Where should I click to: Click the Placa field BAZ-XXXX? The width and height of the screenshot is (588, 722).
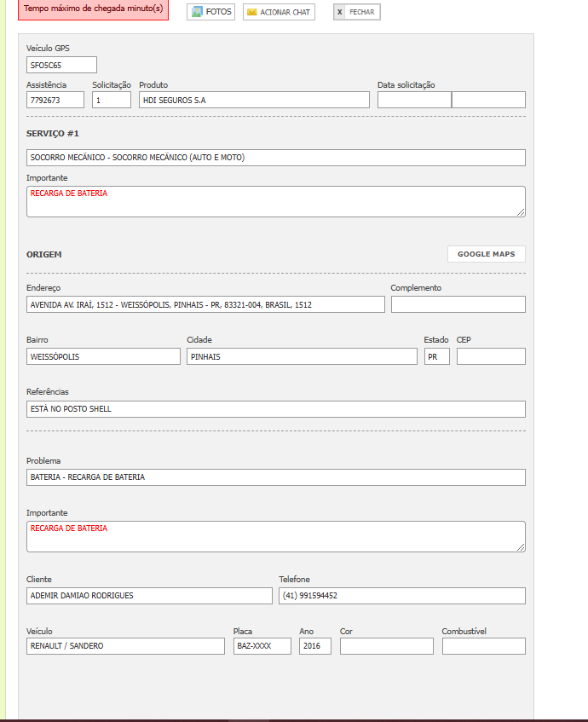tap(262, 646)
